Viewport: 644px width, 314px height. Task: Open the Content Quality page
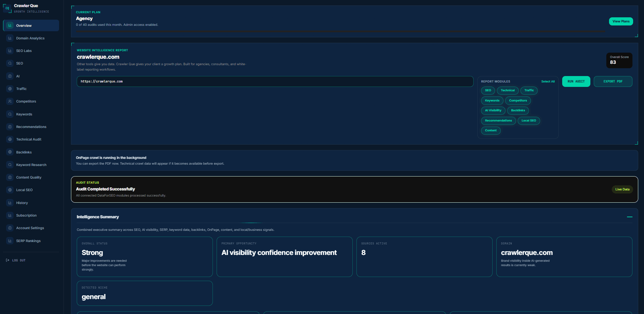point(31,177)
